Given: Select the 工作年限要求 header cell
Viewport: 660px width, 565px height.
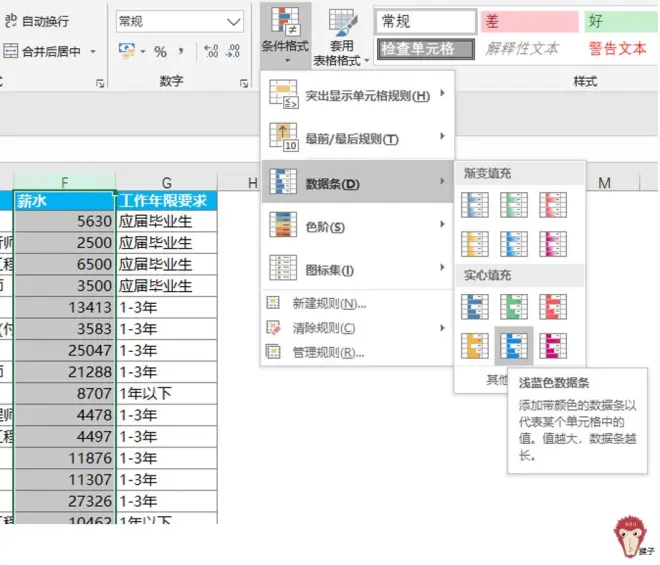Looking at the screenshot, I should [167, 201].
